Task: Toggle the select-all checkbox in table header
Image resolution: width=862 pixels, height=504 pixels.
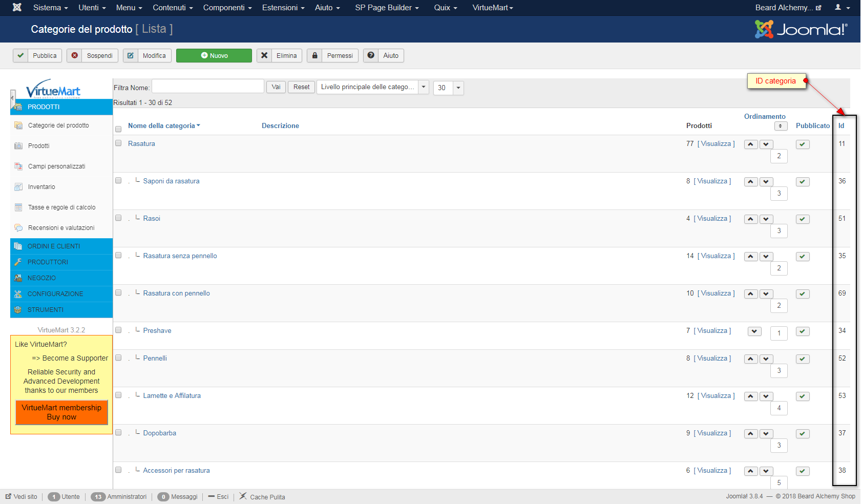Action: point(118,129)
